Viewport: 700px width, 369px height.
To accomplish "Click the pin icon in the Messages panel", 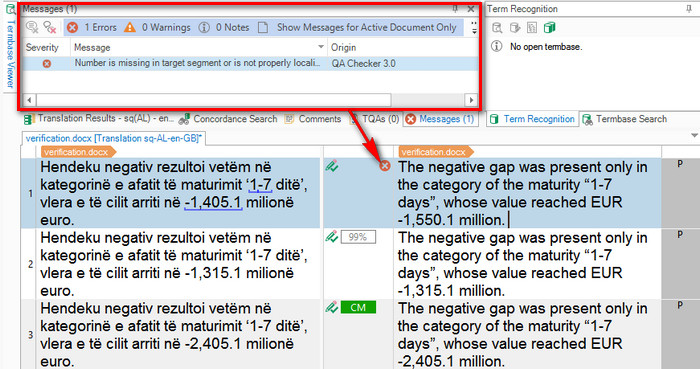I will pyautogui.click(x=455, y=8).
